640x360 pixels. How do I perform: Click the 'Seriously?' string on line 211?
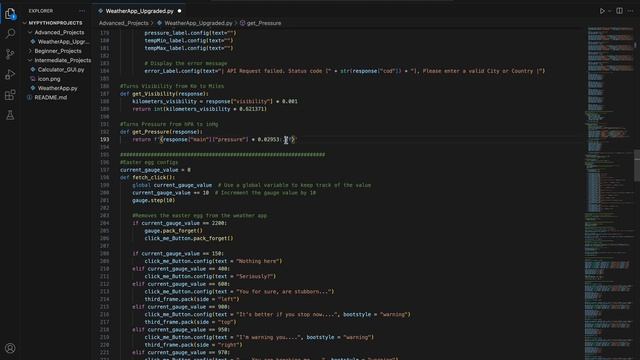tap(256, 276)
